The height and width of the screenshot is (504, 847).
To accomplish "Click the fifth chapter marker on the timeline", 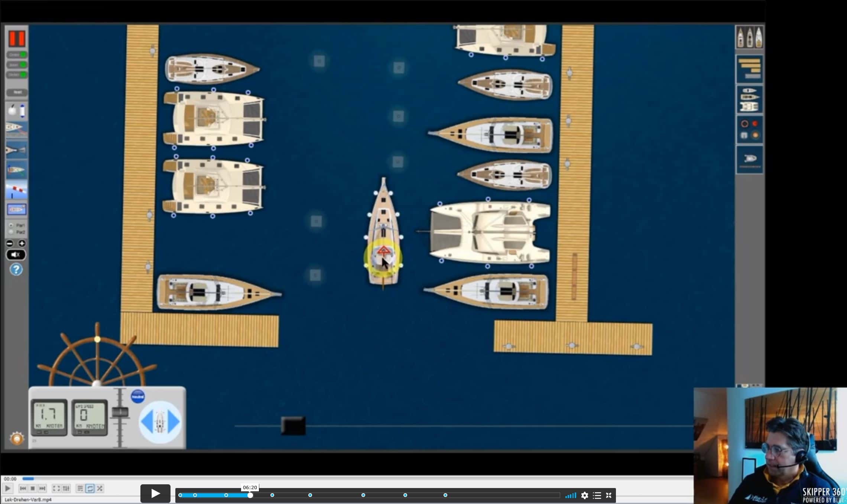I will [x=310, y=495].
